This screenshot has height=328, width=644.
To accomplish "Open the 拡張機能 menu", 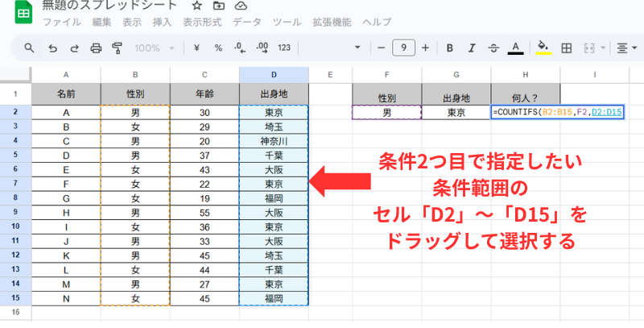I will coord(332,23).
